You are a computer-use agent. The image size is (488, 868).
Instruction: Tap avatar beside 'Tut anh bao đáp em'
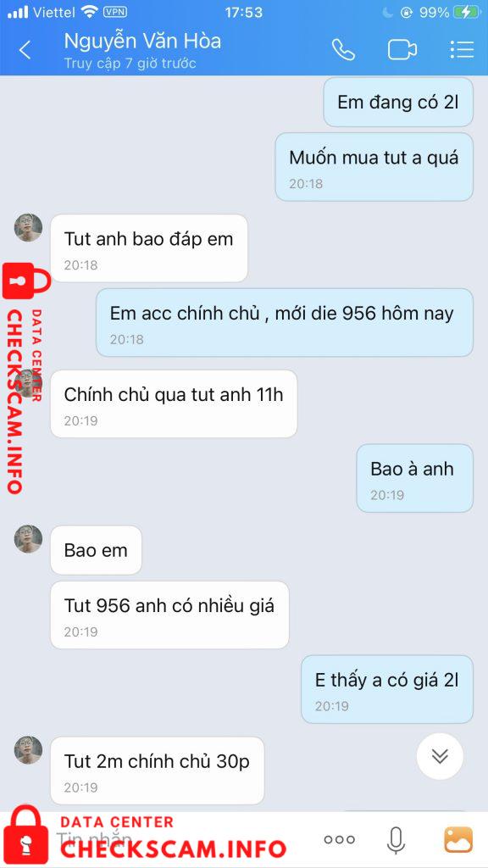pos(28,227)
